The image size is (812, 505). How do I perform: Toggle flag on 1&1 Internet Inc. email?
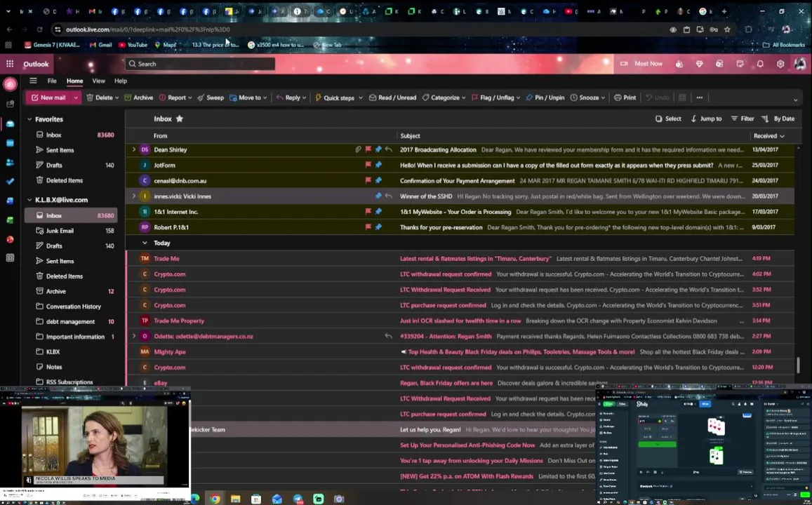pos(368,212)
